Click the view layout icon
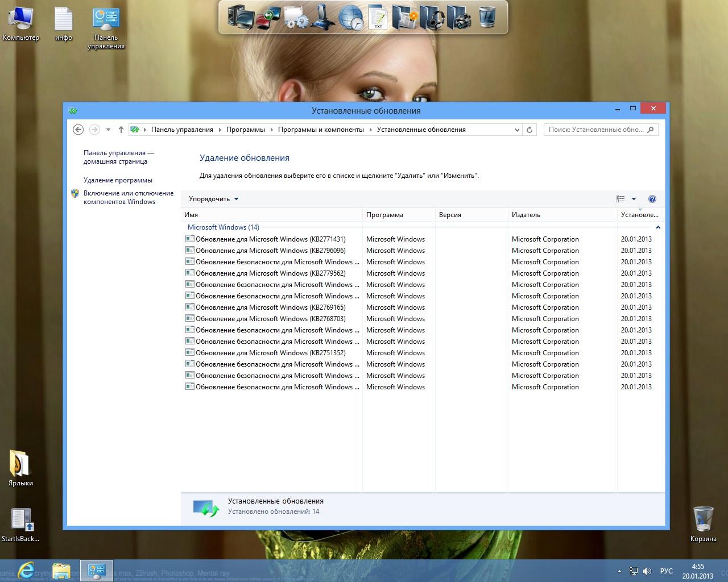The height and width of the screenshot is (582, 728). pyautogui.click(x=621, y=199)
